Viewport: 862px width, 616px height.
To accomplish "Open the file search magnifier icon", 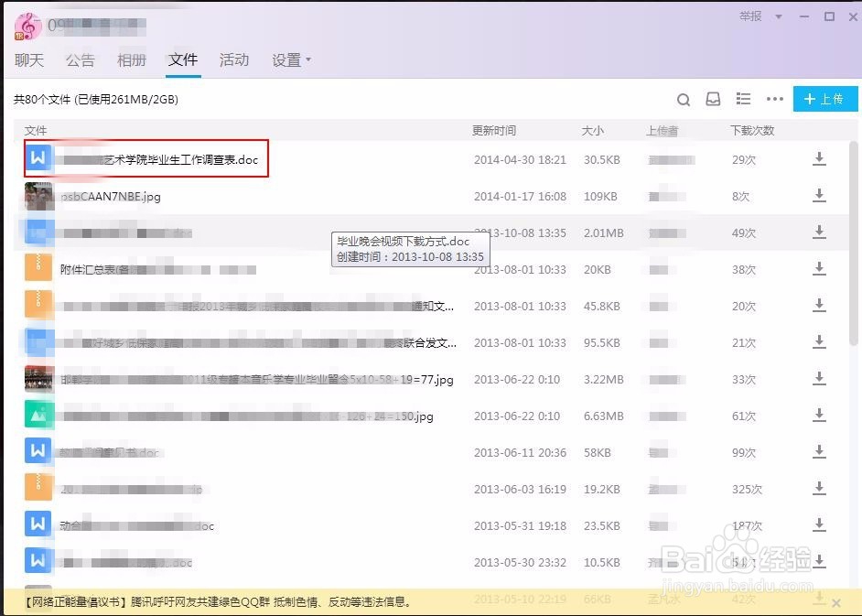I will point(683,99).
